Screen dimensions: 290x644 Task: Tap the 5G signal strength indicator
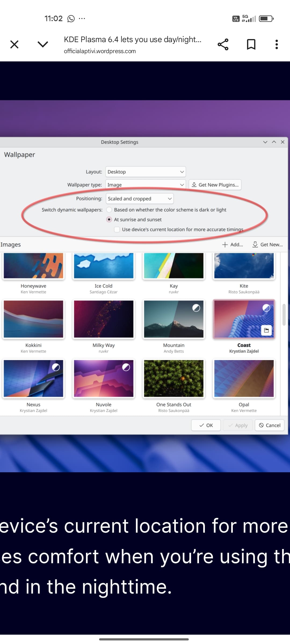249,19
